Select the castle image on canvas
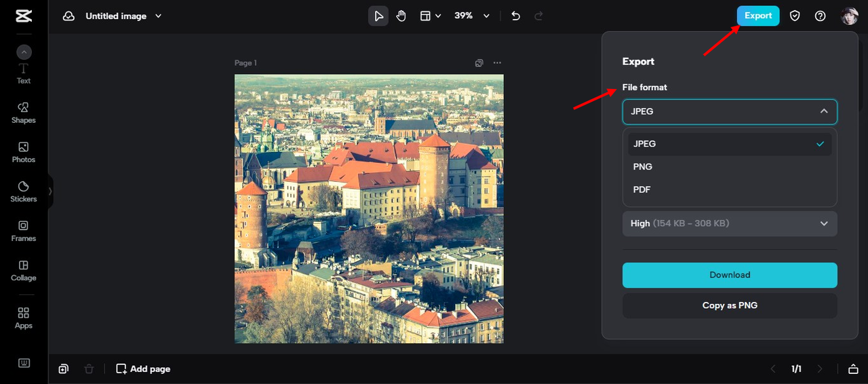This screenshot has width=868, height=384. click(369, 208)
